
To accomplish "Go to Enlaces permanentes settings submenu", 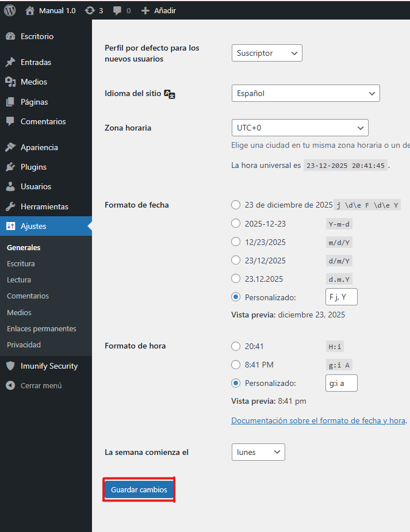I will tap(41, 328).
